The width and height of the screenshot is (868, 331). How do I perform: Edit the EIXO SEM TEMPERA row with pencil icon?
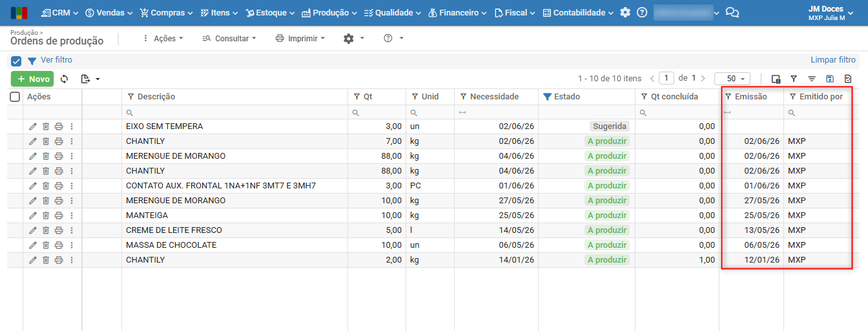click(x=33, y=126)
